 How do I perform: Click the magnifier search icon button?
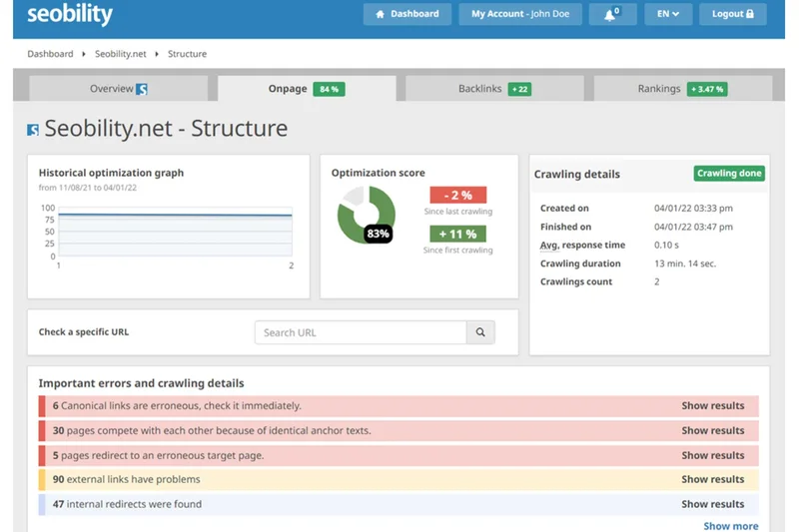480,332
